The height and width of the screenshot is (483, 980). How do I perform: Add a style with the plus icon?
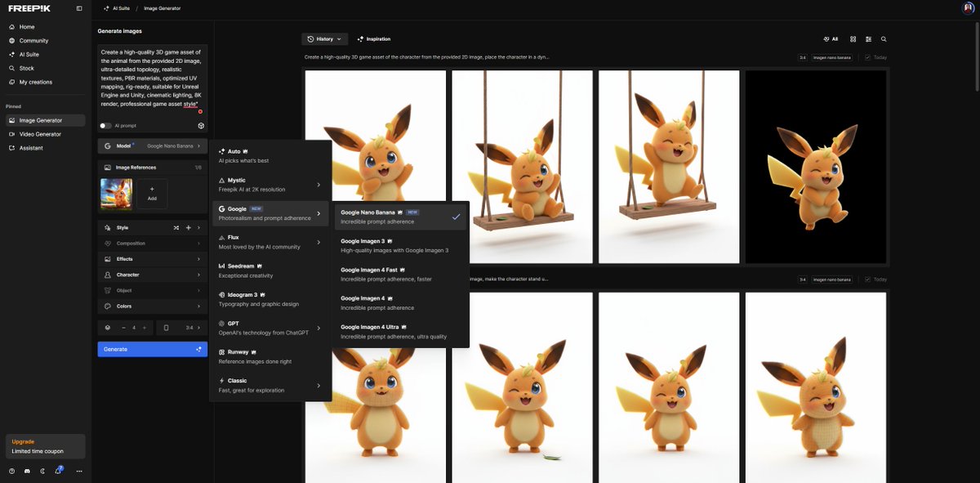click(189, 227)
